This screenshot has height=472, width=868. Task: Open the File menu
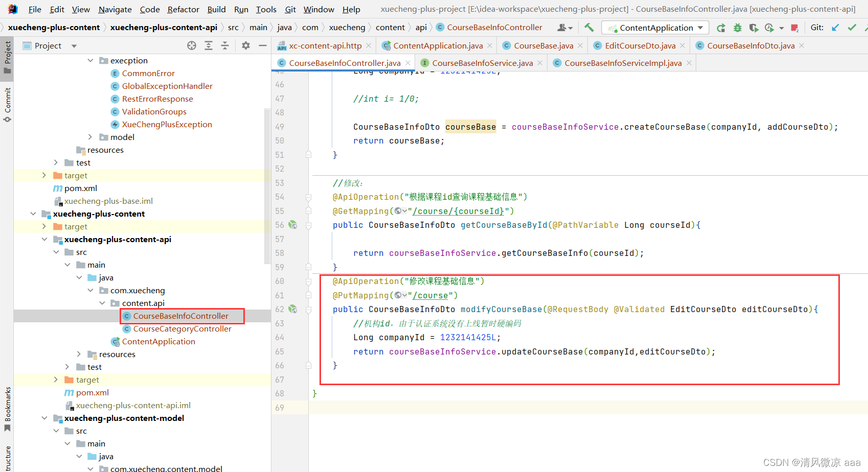point(35,9)
